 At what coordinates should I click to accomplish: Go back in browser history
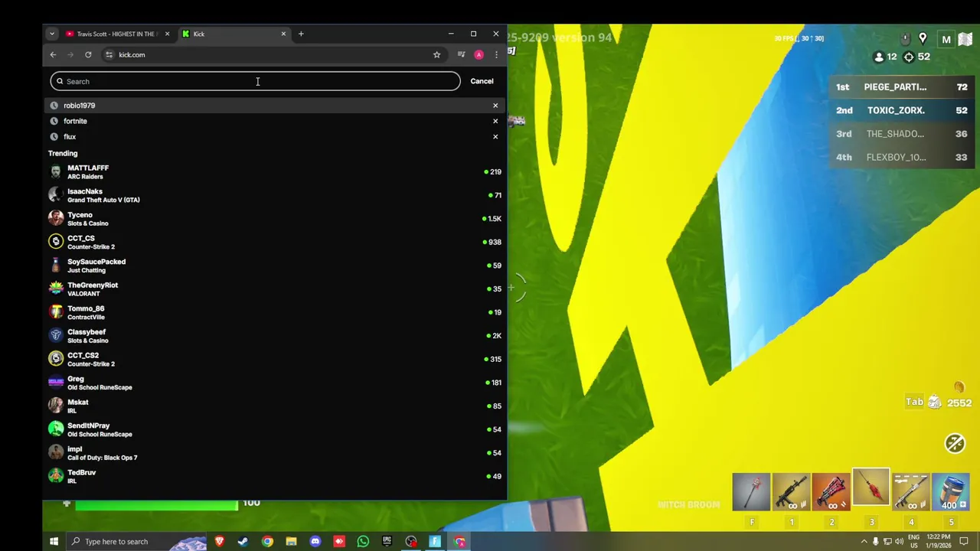[x=53, y=54]
